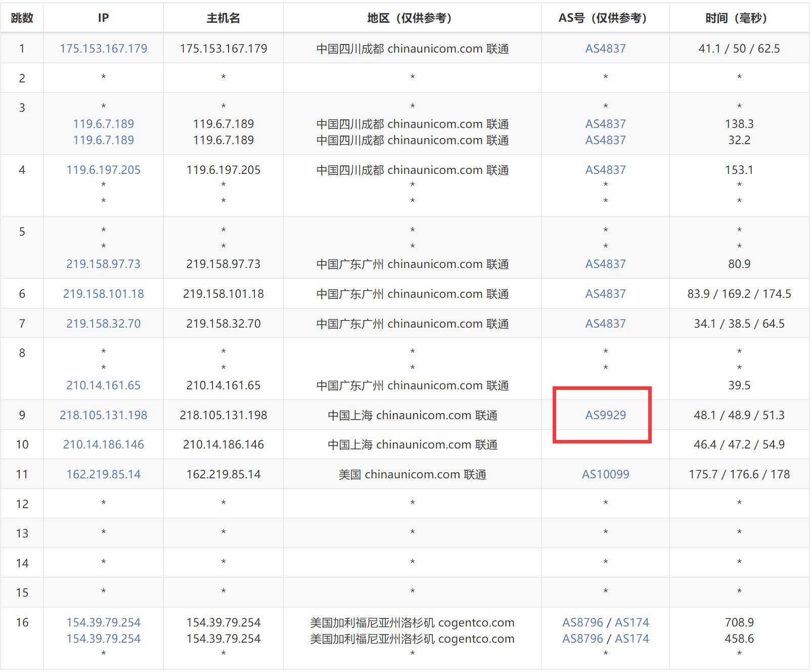
Task: Open the 175.153.167.179 IP link in hop 1
Action: 103,49
